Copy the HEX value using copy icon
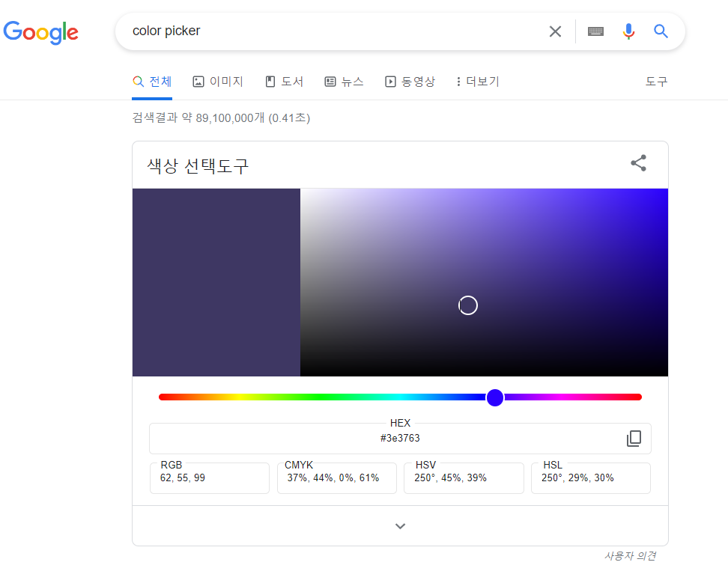Image resolution: width=728 pixels, height=583 pixels. tap(634, 439)
